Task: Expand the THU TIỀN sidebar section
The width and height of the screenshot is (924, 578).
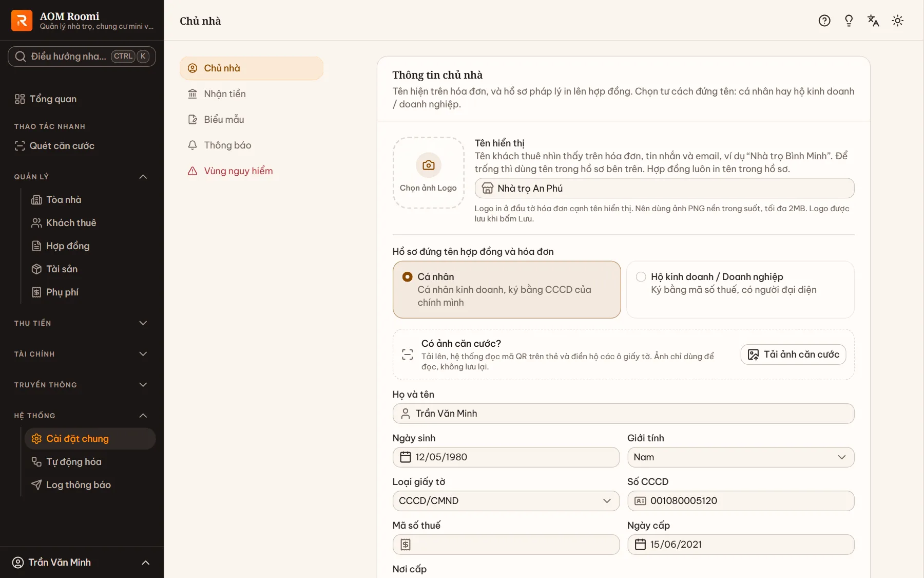Action: tap(82, 323)
